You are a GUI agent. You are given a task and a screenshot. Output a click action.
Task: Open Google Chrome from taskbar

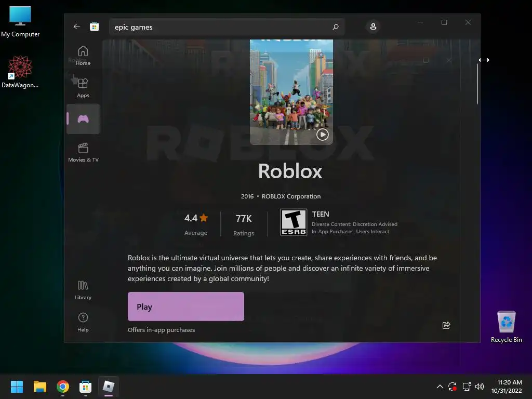[63, 387]
